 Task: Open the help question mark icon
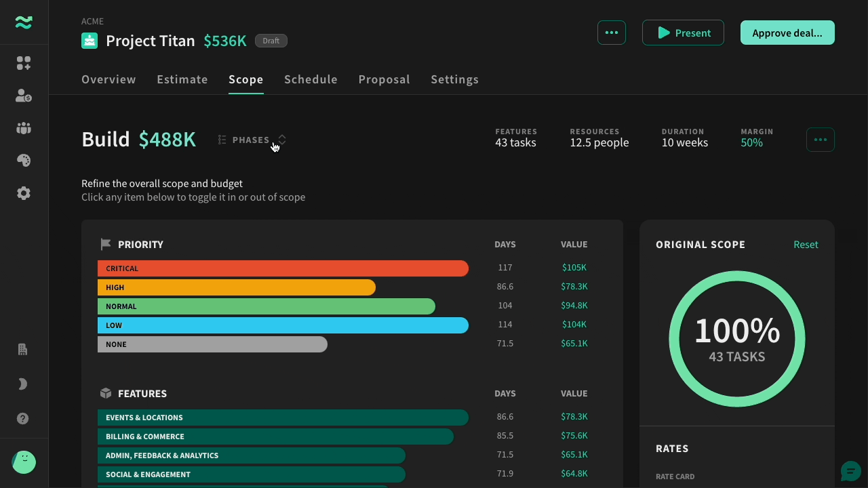pyautogui.click(x=22, y=419)
